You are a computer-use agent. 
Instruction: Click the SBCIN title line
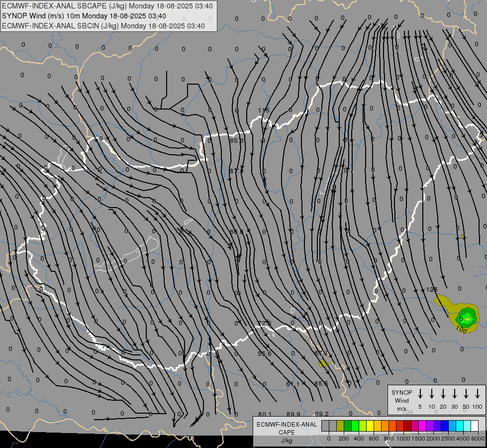[x=103, y=26]
